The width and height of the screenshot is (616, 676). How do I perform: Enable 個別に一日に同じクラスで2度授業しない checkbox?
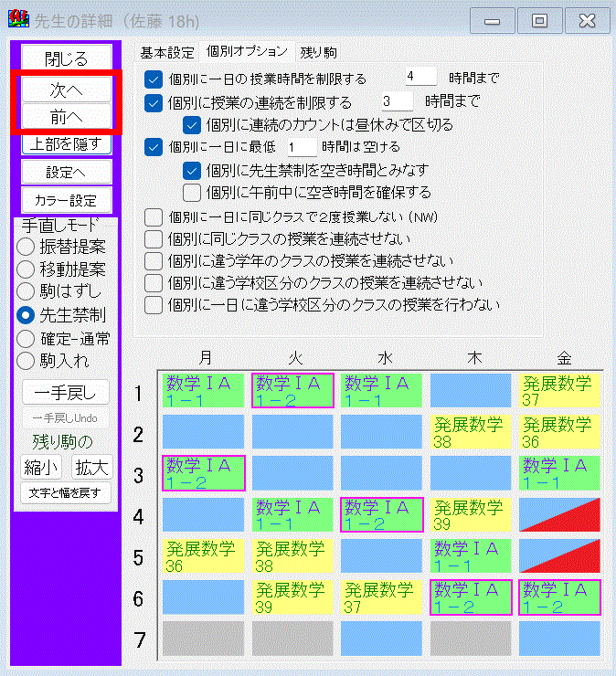(154, 217)
